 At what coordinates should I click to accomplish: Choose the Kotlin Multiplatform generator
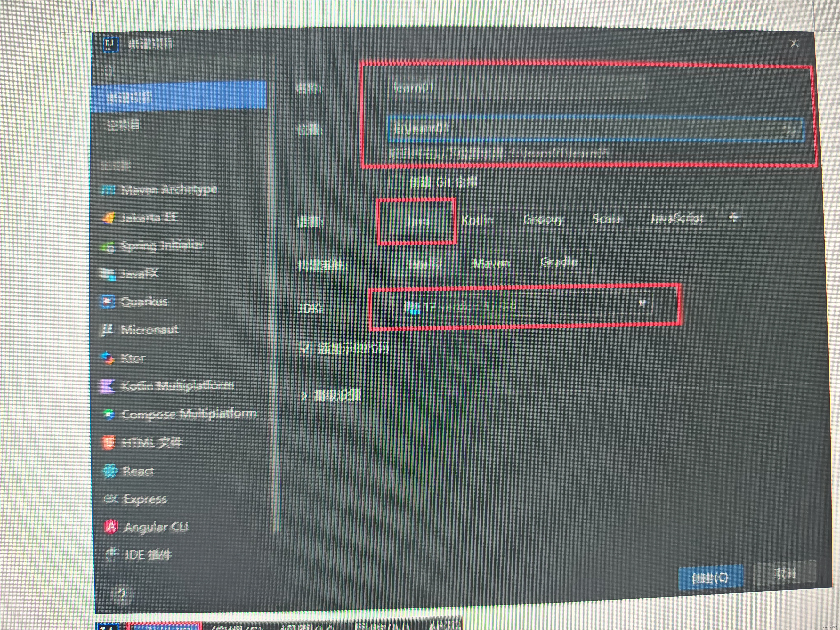click(167, 386)
